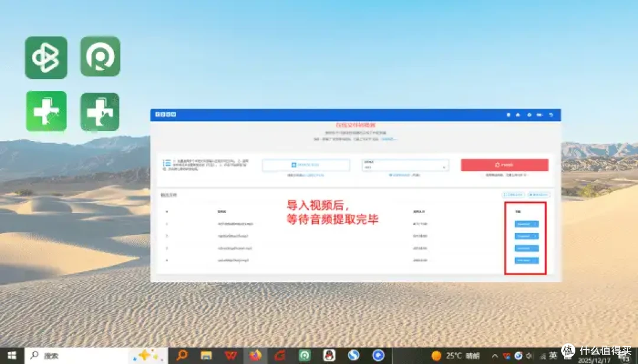The height and width of the screenshot is (364, 638).
Task: Click the back arrow in the blue title bar
Action: coord(551,115)
